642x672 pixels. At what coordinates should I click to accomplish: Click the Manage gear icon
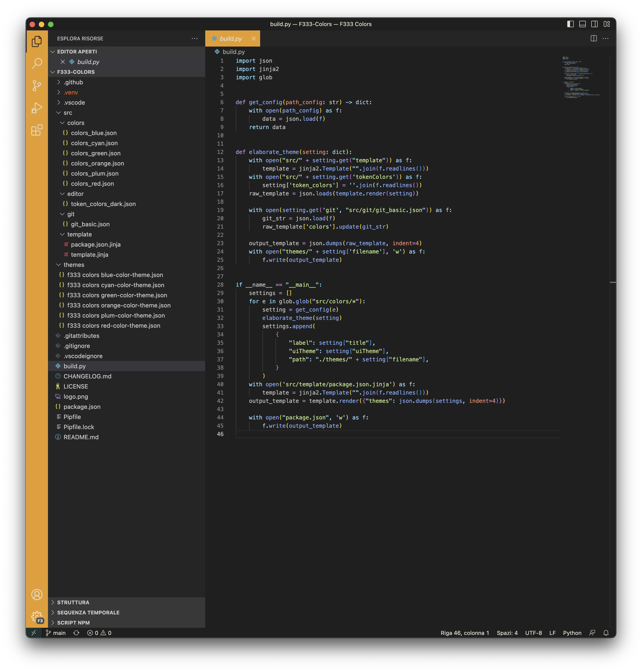pos(37,617)
